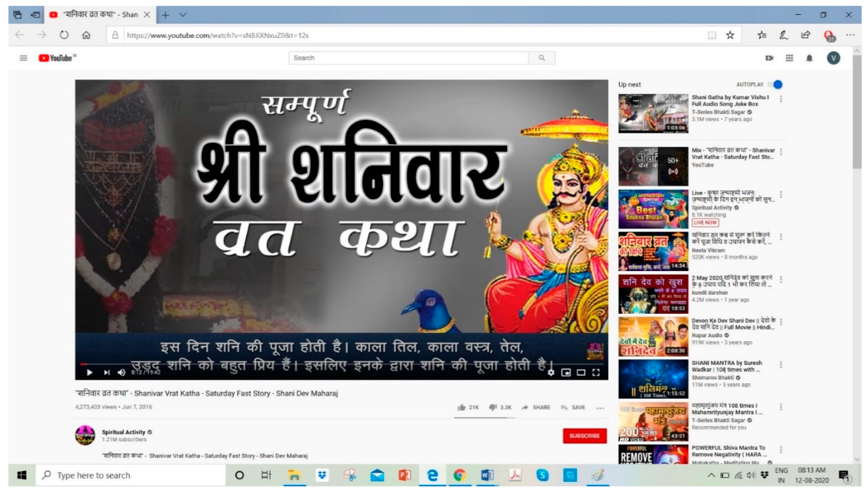
Task: Open YouTube hamburger guide menu
Action: [x=23, y=58]
